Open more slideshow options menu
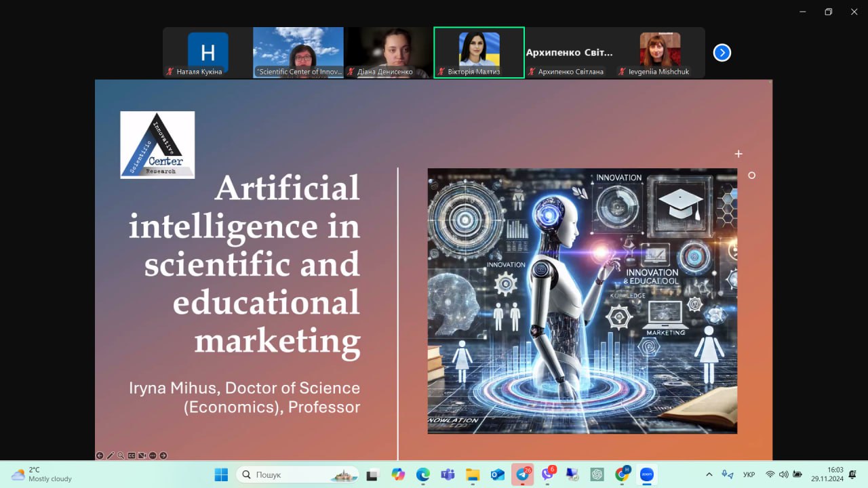This screenshot has height=488, width=868. point(153,455)
